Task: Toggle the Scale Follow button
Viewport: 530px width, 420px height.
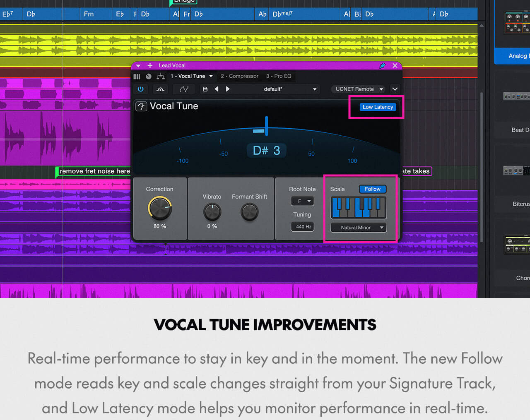Action: (x=373, y=189)
